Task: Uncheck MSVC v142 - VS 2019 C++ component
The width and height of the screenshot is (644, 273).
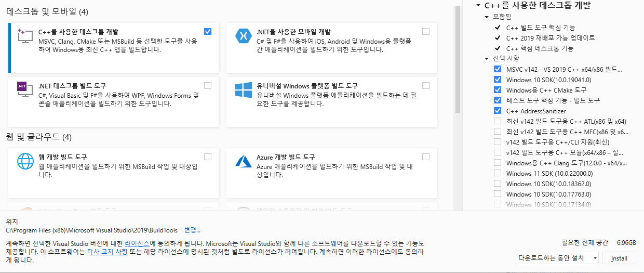Action: [498, 69]
